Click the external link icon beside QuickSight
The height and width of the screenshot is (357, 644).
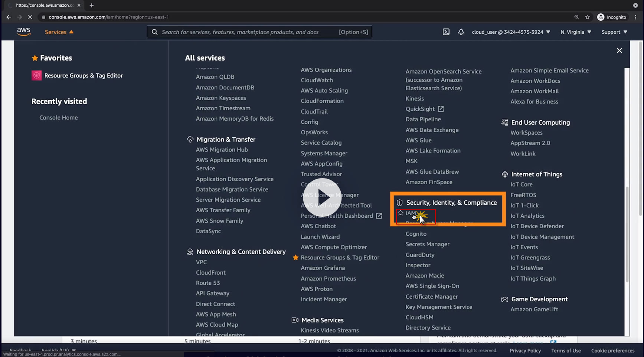[x=441, y=109]
